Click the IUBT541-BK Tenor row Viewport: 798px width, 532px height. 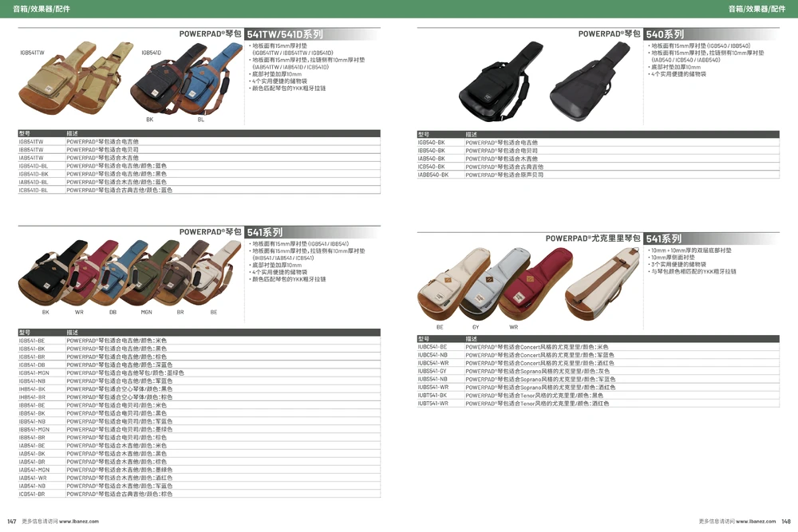pos(598,396)
